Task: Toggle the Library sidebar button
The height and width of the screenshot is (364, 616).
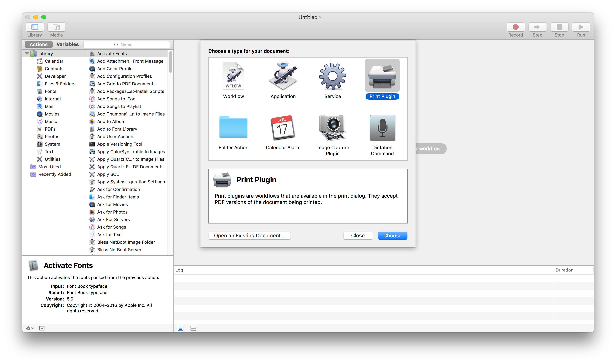Action: (x=35, y=27)
